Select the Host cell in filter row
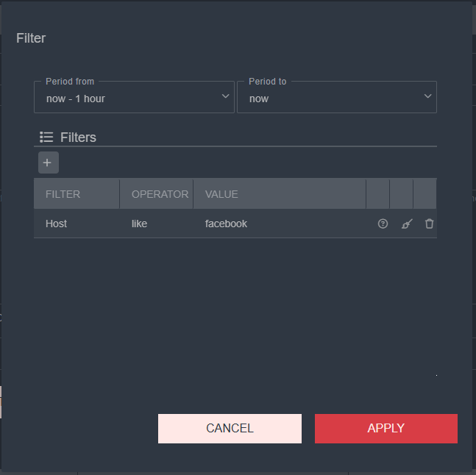 point(57,224)
